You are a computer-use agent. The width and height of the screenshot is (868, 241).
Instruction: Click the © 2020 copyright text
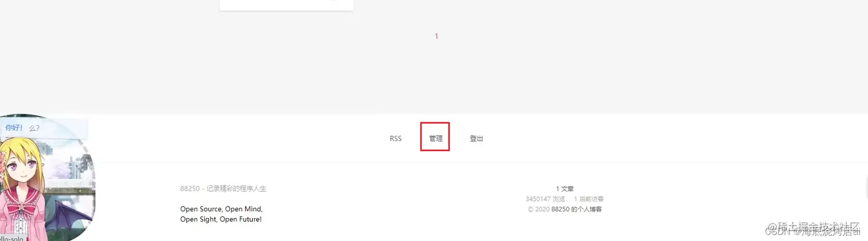538,209
